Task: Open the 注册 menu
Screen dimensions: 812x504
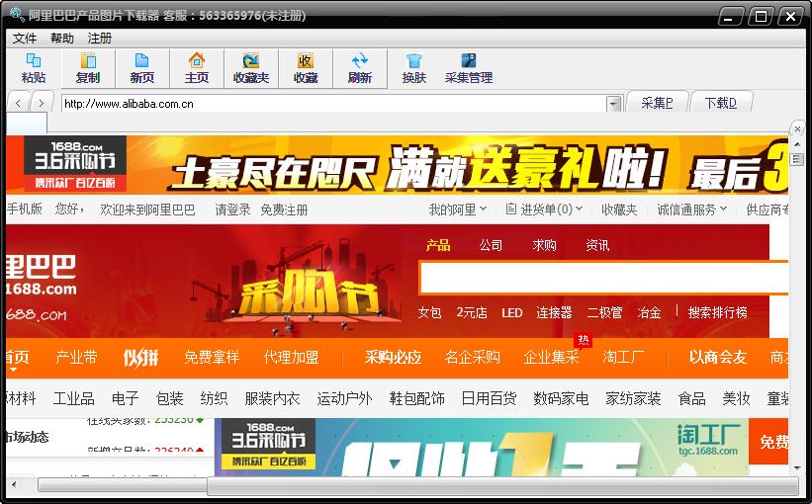Action: coord(100,39)
